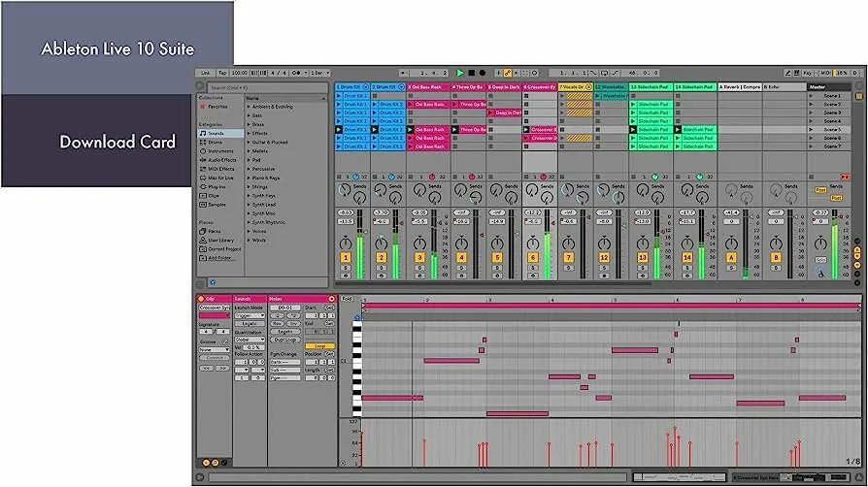Select the Drums category icon
Screen dimensions: 868x487
(203, 143)
